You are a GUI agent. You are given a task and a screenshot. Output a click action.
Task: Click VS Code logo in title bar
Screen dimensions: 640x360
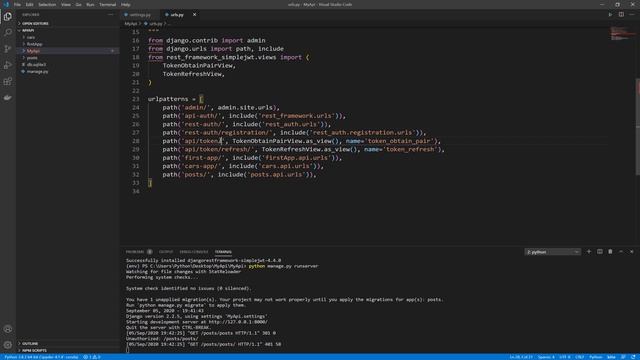[x=6, y=4]
